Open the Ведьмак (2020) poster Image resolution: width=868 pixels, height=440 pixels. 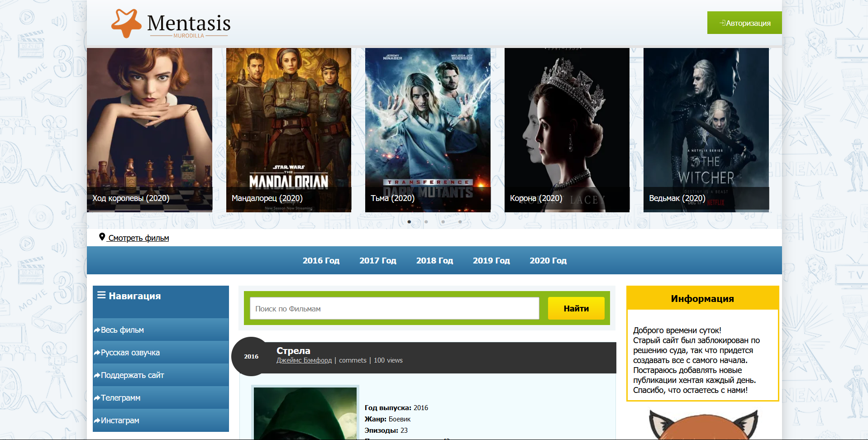click(x=706, y=130)
